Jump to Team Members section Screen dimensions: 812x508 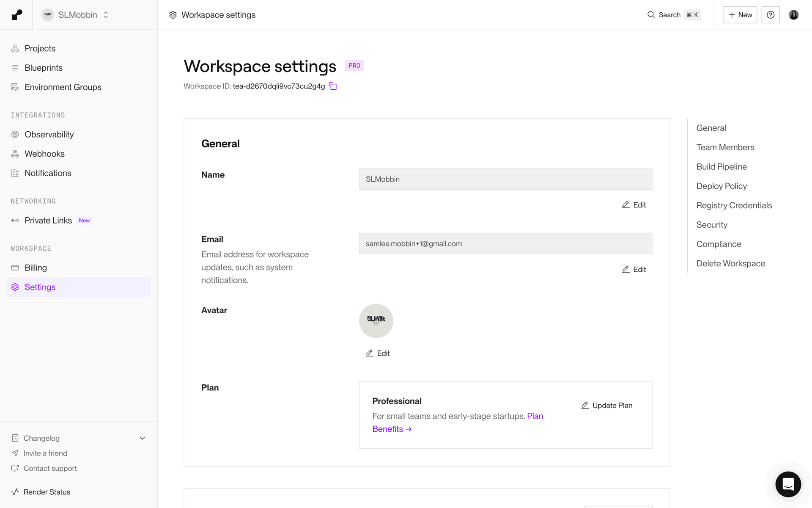pos(725,147)
